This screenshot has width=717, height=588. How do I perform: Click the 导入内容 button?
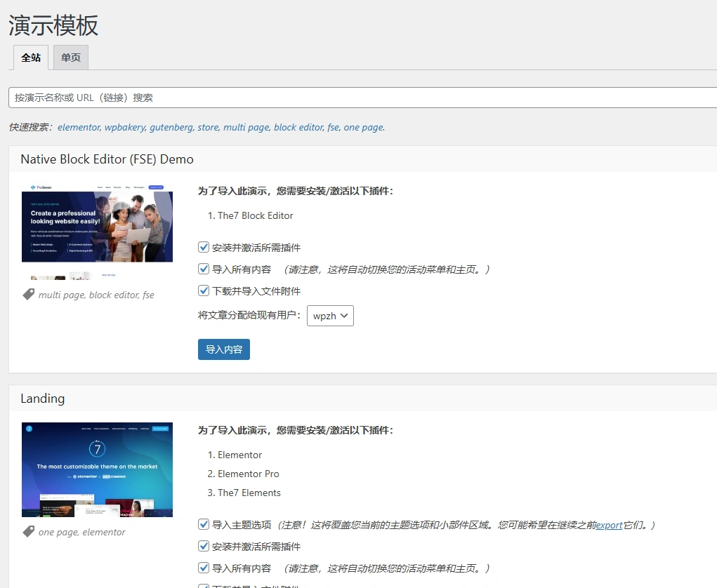pos(223,349)
